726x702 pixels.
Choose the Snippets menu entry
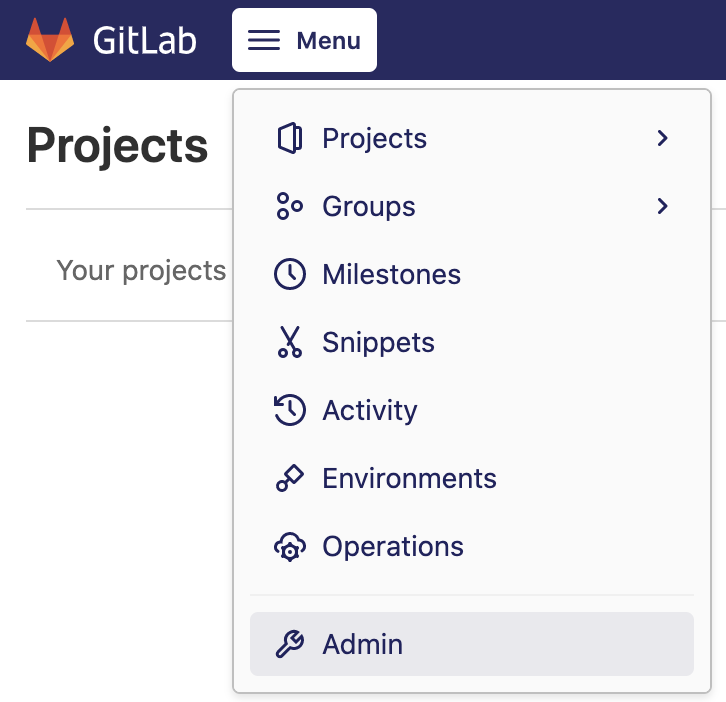pos(378,343)
